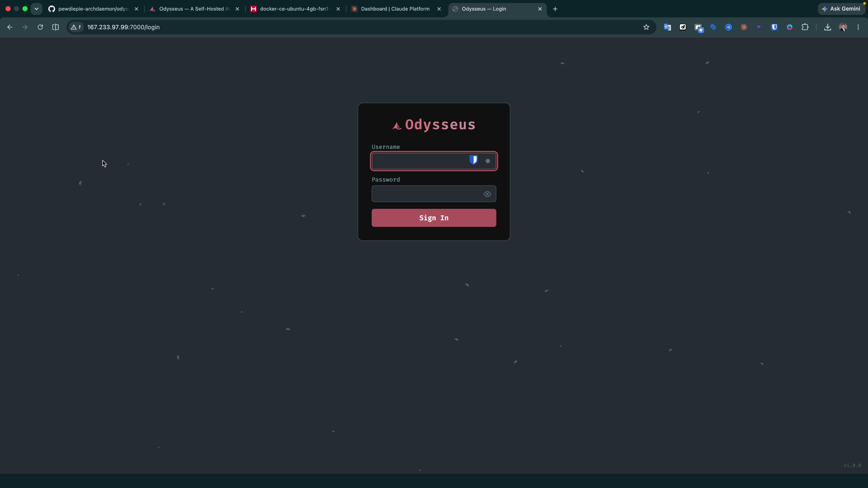Viewport: 868px width, 488px height.
Task: Click the address bar URL 167.233.97.99:7000/login
Action: 123,27
